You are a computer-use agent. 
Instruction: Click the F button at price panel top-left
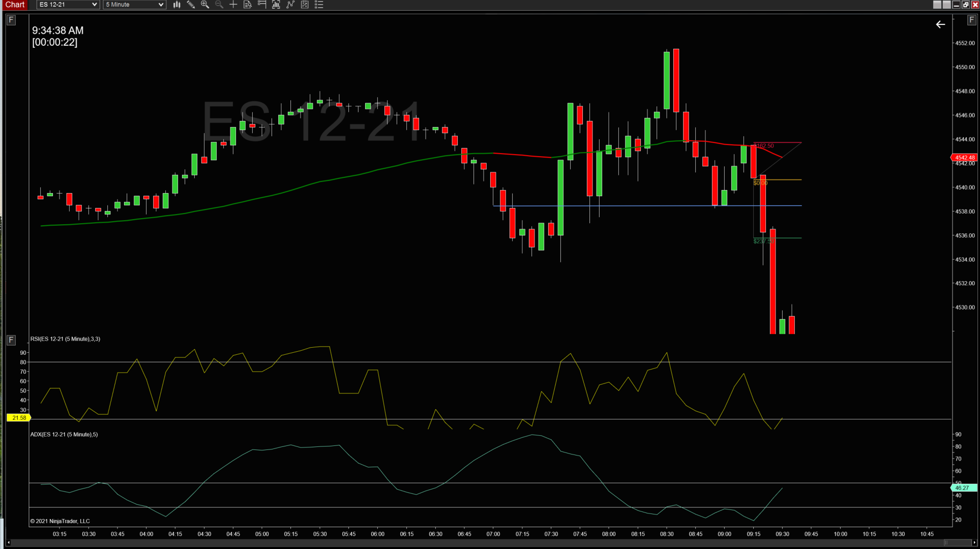pyautogui.click(x=11, y=20)
